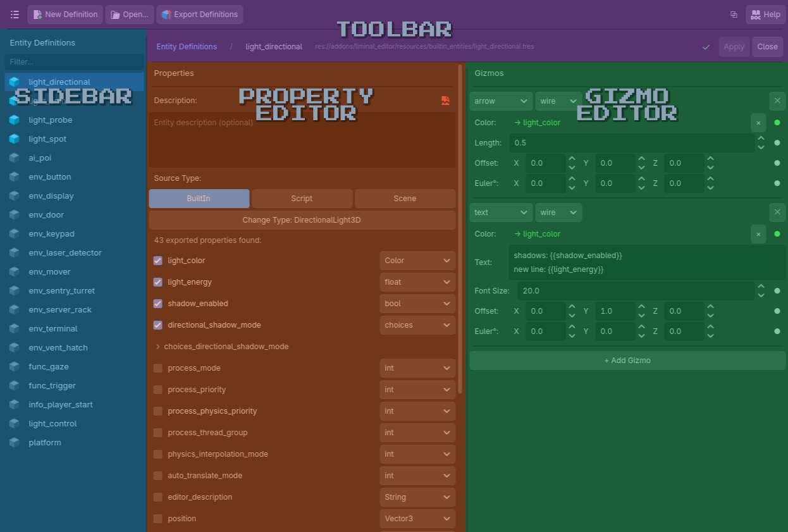788x532 pixels.
Task: Toggle the arrow gizmo Length binding dot
Action: (x=777, y=143)
